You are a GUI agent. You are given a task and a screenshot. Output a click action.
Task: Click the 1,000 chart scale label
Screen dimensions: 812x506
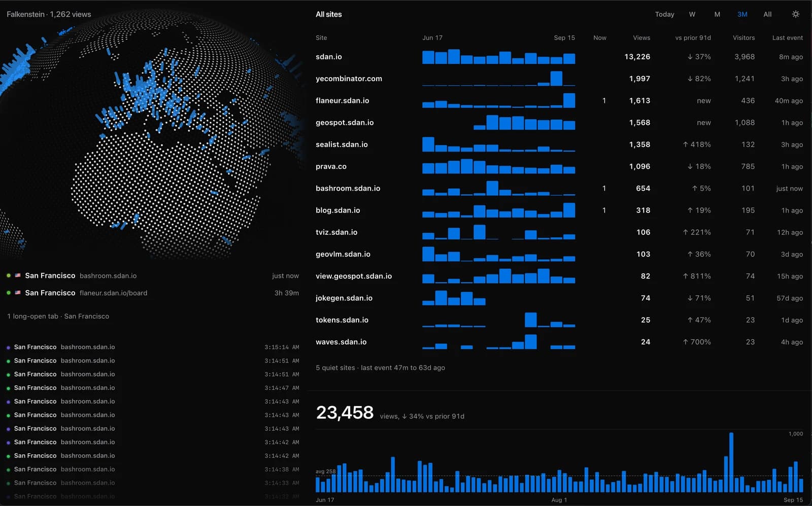pos(795,434)
